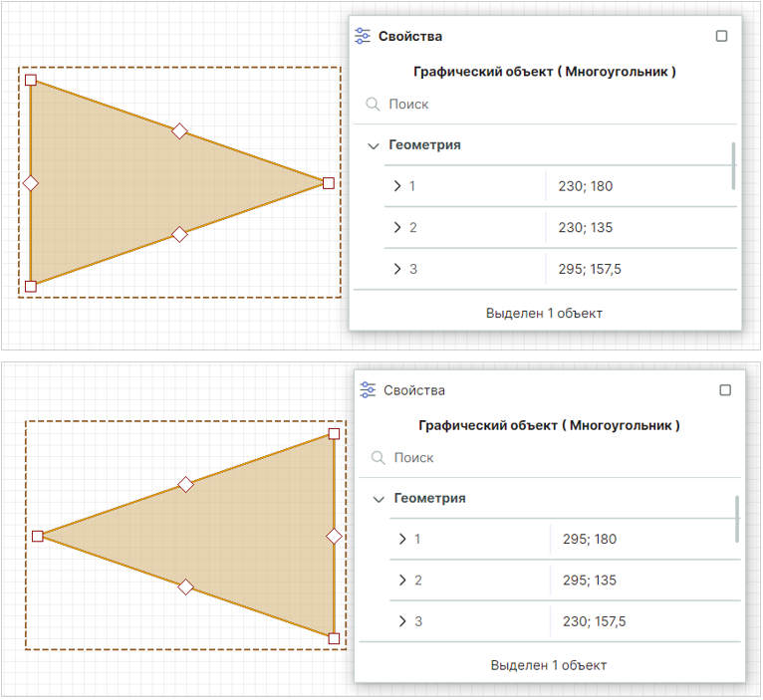Image resolution: width=763 pixels, height=700 pixels.
Task: Select the right tip vertex of right-pointing triangle
Action: pyautogui.click(x=328, y=182)
